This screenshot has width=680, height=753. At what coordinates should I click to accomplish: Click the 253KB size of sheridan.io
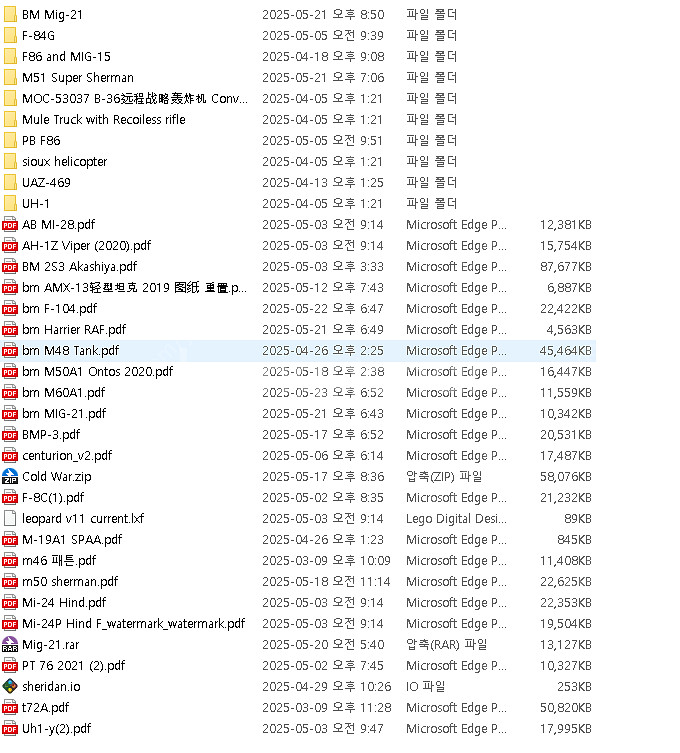[x=574, y=686]
